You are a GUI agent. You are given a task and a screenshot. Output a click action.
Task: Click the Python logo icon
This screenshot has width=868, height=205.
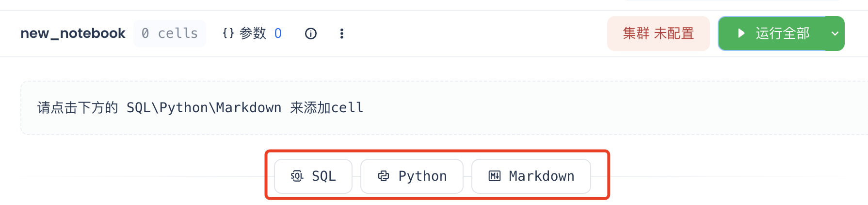[x=384, y=176]
